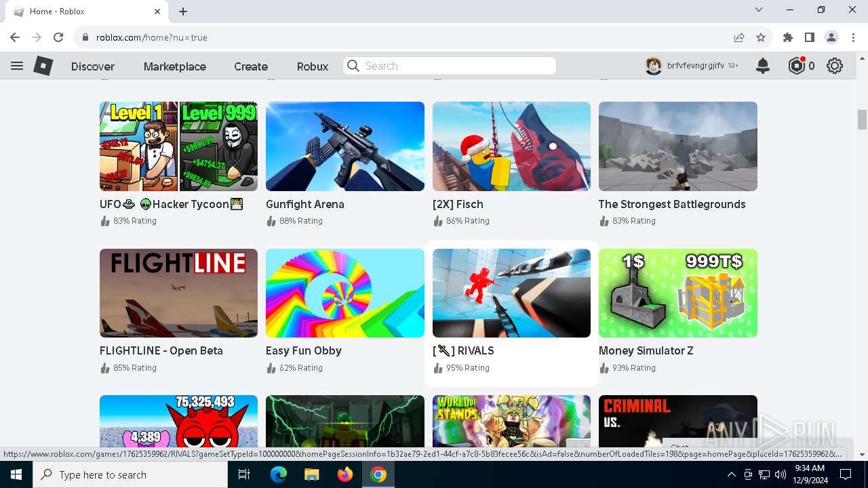Click the share page icon in address bar
This screenshot has width=868, height=488.
739,37
